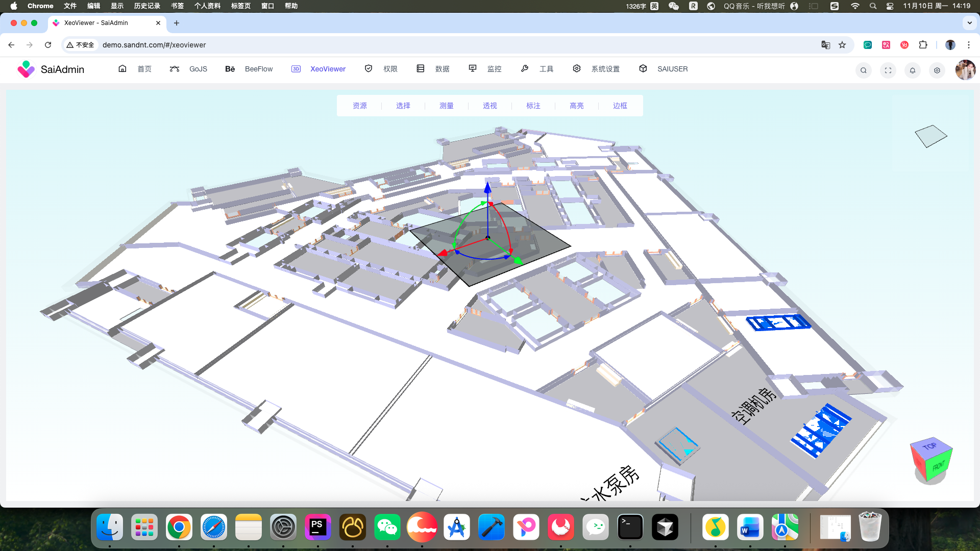Screen dimensions: 980x551
Task: Open the notifications bell
Action: point(913,70)
